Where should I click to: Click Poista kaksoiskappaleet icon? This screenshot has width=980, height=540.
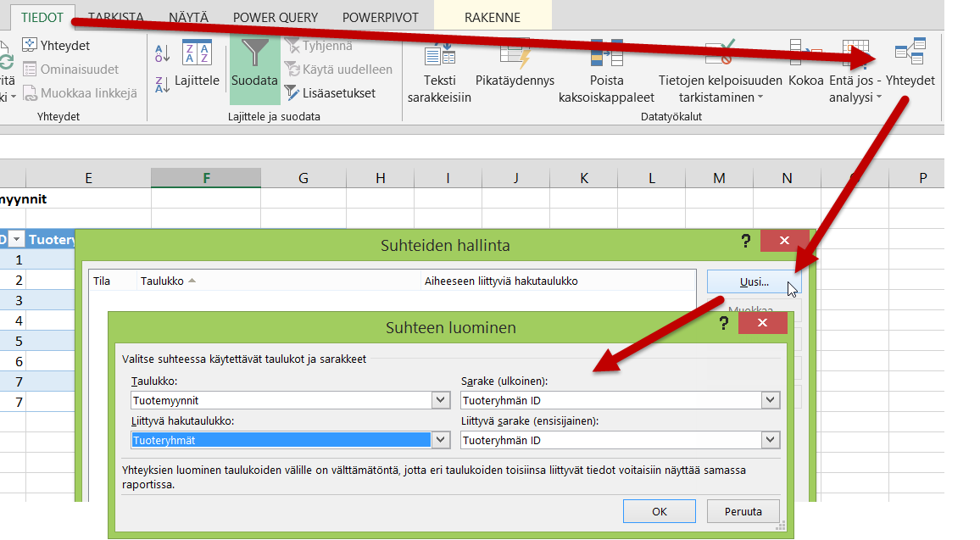point(606,55)
